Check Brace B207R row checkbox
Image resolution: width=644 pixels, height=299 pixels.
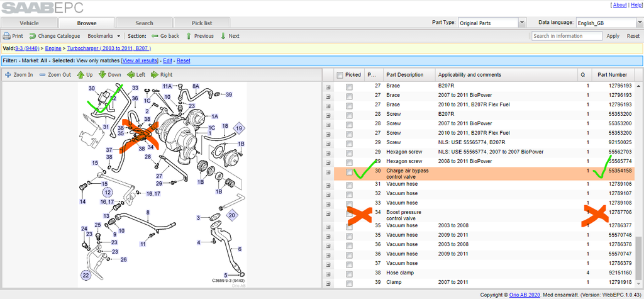pos(348,86)
